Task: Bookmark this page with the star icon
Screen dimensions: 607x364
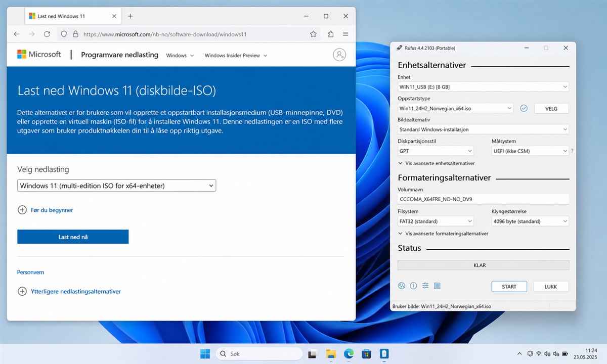Action: click(313, 34)
